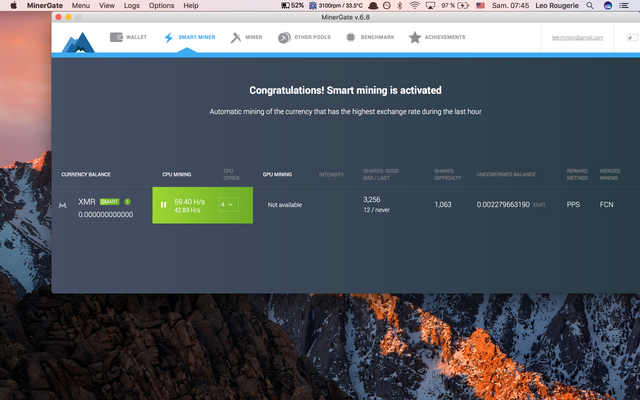The width and height of the screenshot is (640, 400).
Task: Click the account email link
Action: pos(577,38)
